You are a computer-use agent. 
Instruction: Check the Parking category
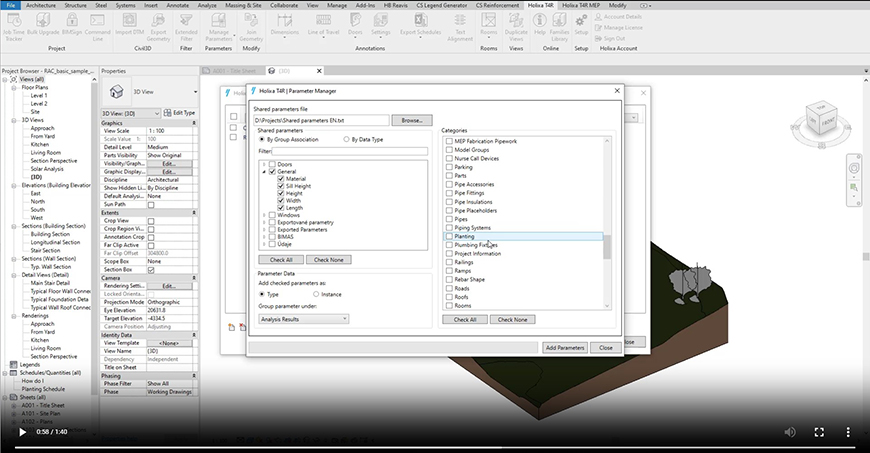[x=449, y=167]
